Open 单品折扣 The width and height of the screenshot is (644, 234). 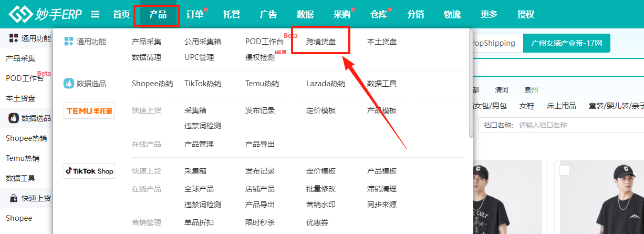(x=199, y=222)
